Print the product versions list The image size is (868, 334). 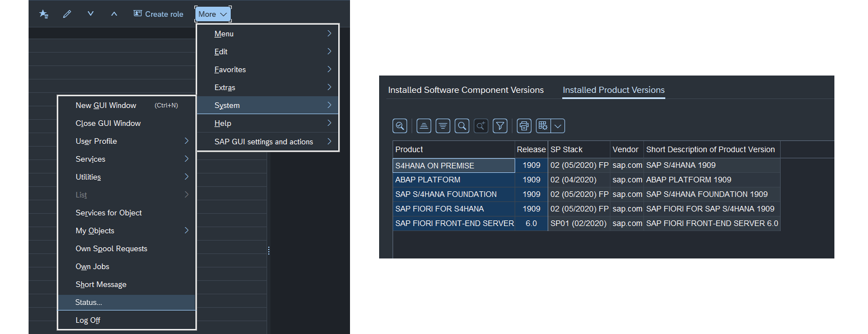click(x=524, y=125)
